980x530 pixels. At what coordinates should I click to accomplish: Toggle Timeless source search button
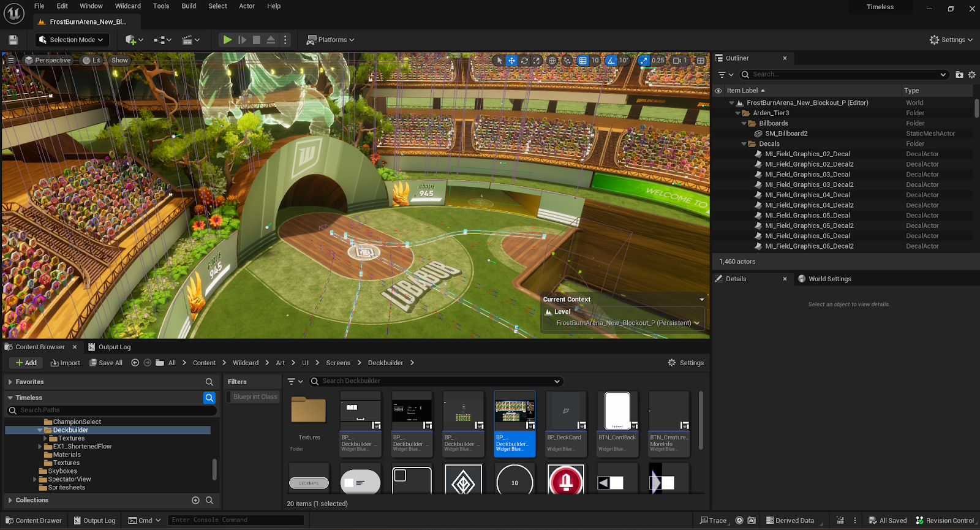point(209,398)
